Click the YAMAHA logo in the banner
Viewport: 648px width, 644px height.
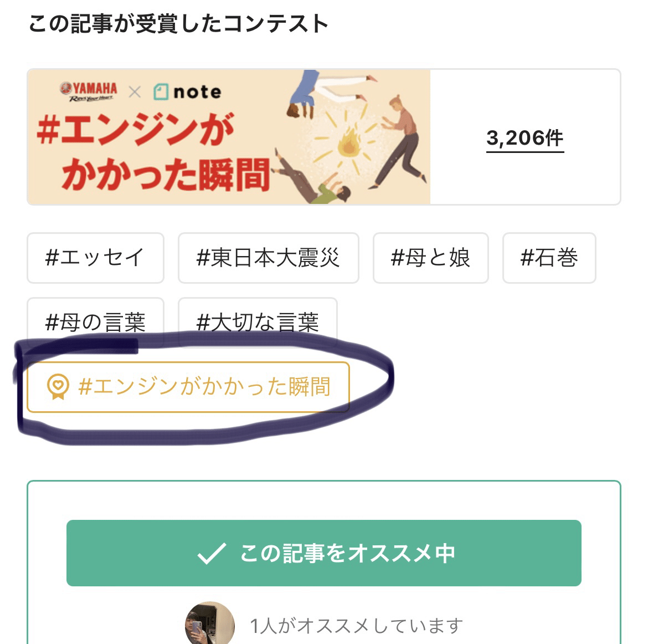pyautogui.click(x=90, y=91)
